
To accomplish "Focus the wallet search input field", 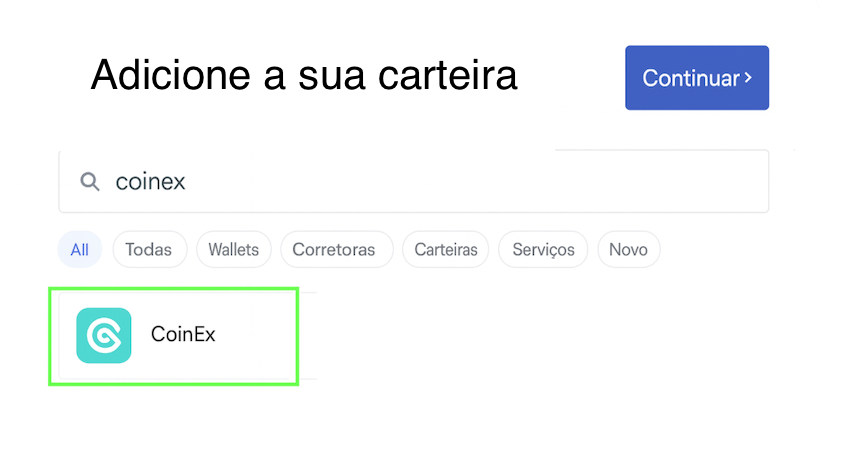I will (414, 181).
